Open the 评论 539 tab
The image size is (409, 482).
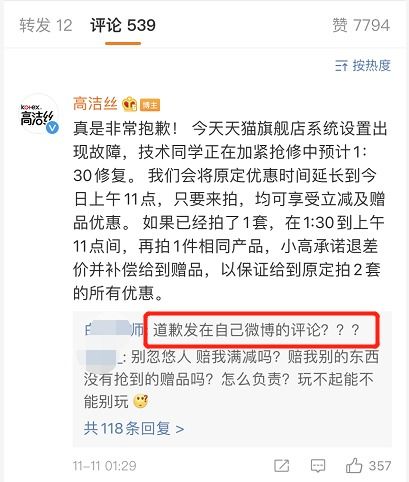point(123,26)
